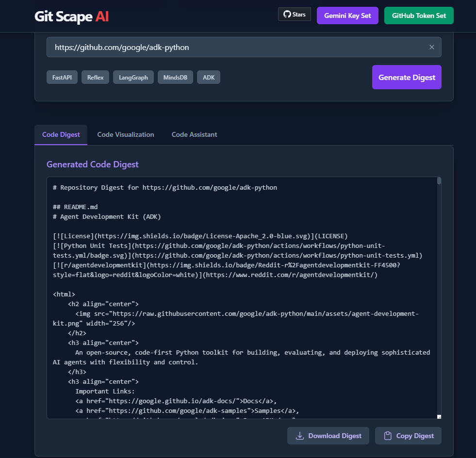Click the download arrow icon of Download Digest
The height and width of the screenshot is (458, 476).
[300, 436]
